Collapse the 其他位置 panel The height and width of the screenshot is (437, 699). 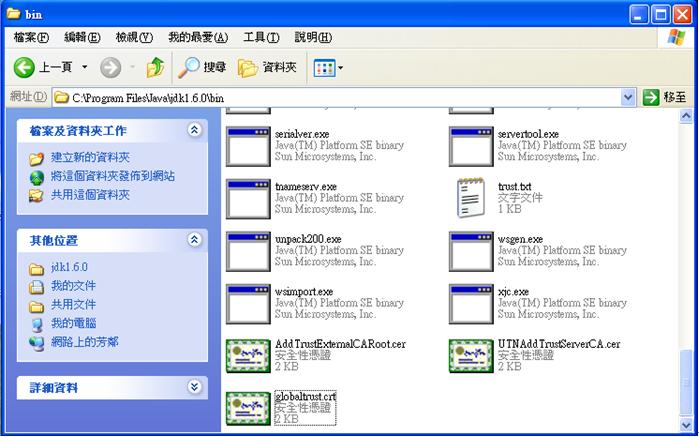click(194, 239)
